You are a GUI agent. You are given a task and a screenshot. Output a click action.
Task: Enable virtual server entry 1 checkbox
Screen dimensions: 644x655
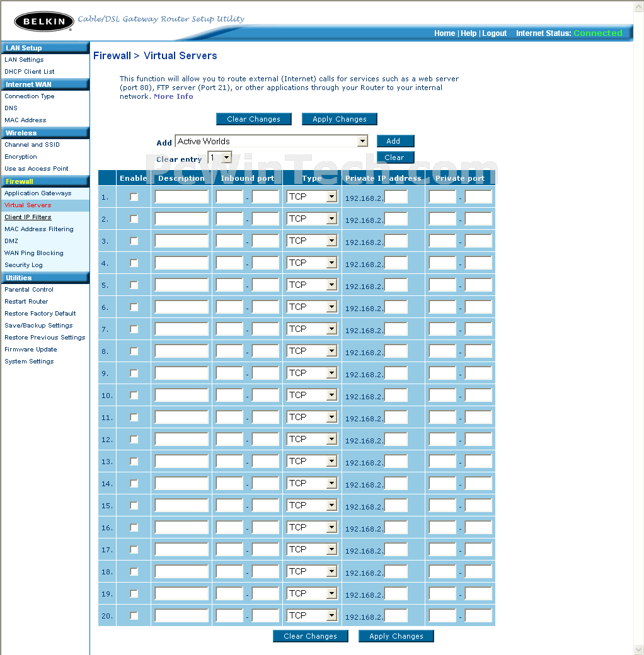[x=134, y=196]
